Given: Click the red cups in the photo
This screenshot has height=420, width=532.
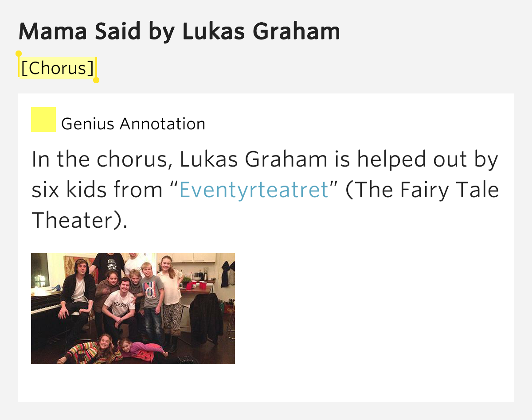Looking at the screenshot, I should pos(195,284).
